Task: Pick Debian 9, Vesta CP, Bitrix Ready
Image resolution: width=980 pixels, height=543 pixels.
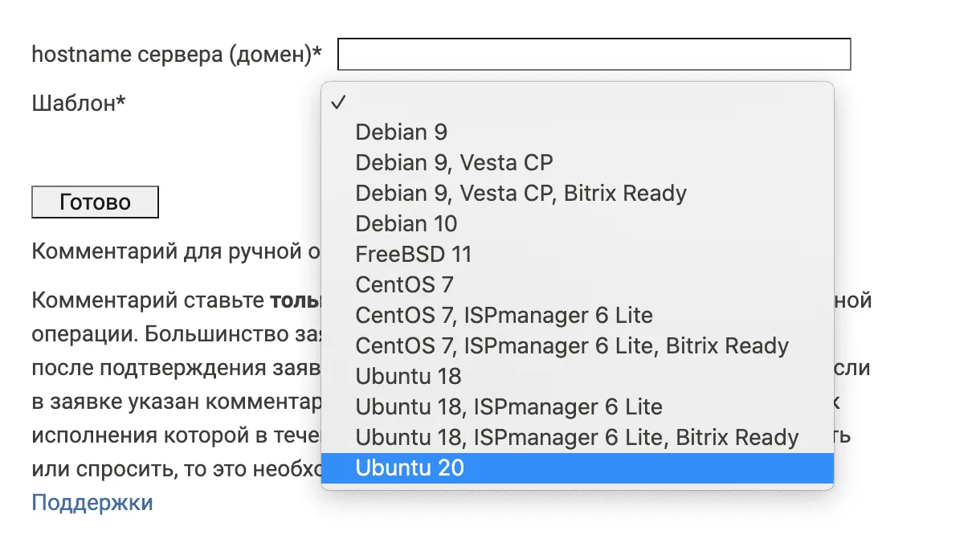Action: click(521, 193)
